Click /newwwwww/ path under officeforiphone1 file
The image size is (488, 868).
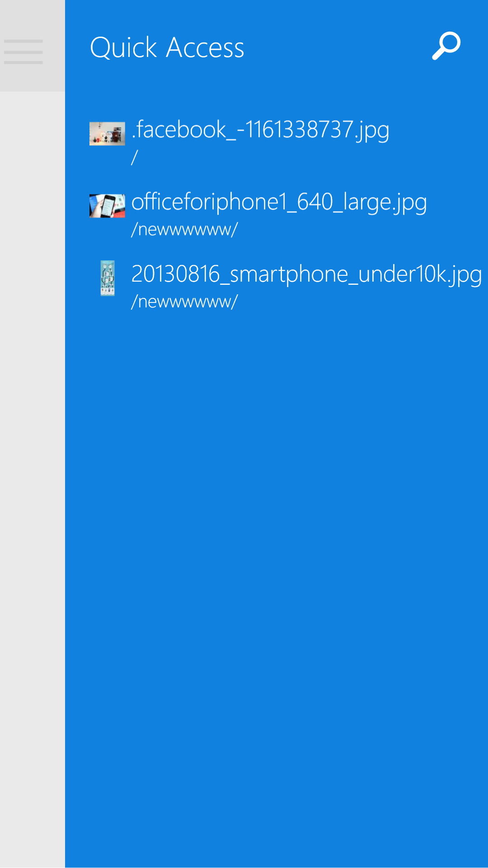pos(184,230)
